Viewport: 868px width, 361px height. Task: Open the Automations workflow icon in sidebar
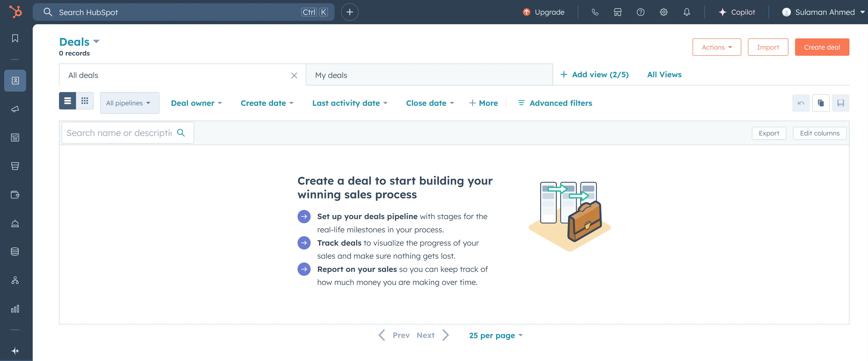15,280
